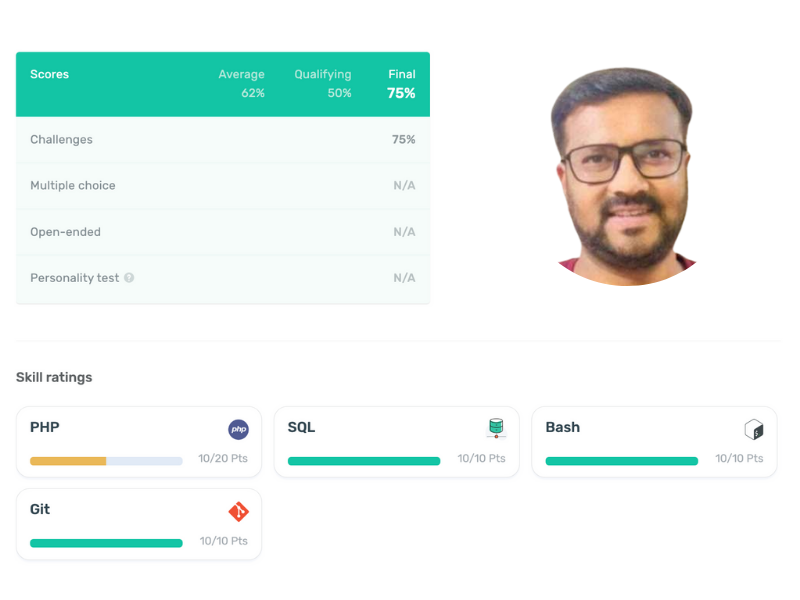This screenshot has width=800, height=600.
Task: Click the Bash progress bar
Action: 621,461
